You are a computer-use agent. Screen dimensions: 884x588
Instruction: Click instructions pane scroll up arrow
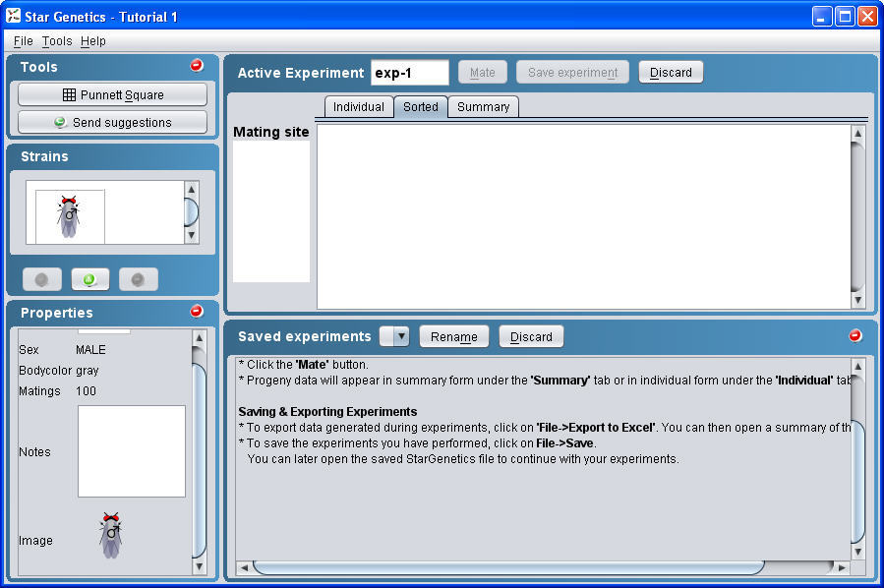pos(857,367)
